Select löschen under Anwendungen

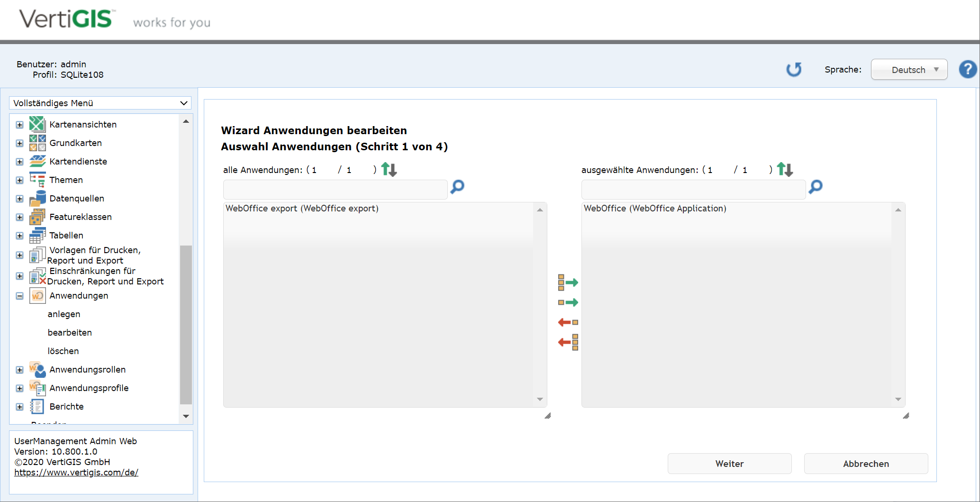[x=63, y=351]
